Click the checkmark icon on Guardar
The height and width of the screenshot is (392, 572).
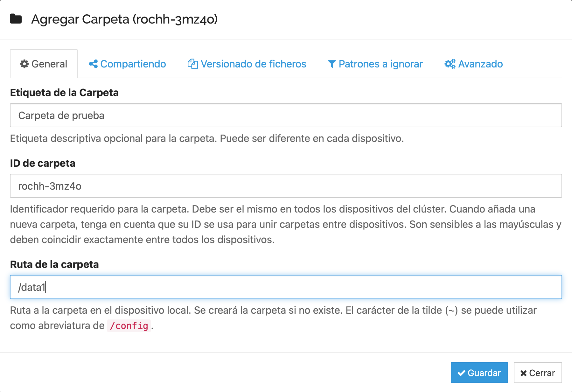click(x=461, y=373)
